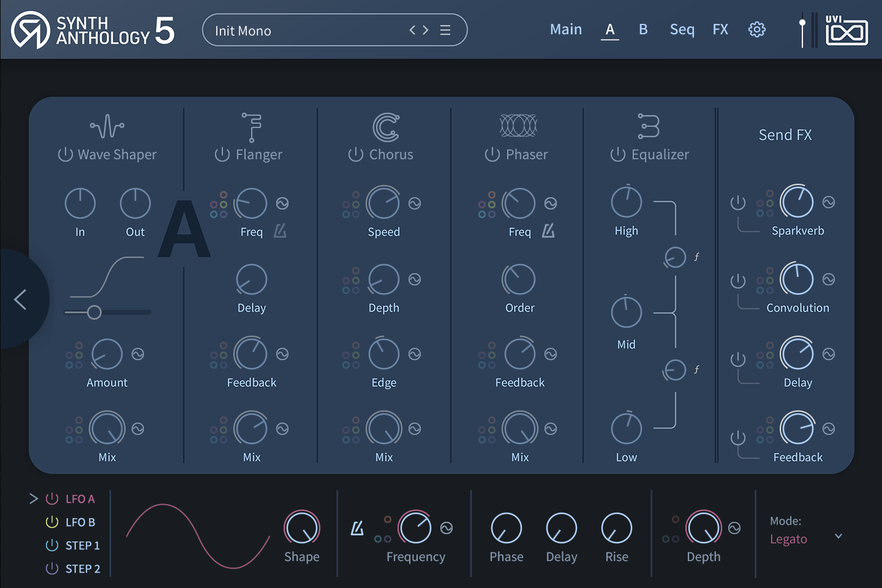Toggle Phaser Freq tempo sync metronome
The image size is (882, 588).
[548, 231]
